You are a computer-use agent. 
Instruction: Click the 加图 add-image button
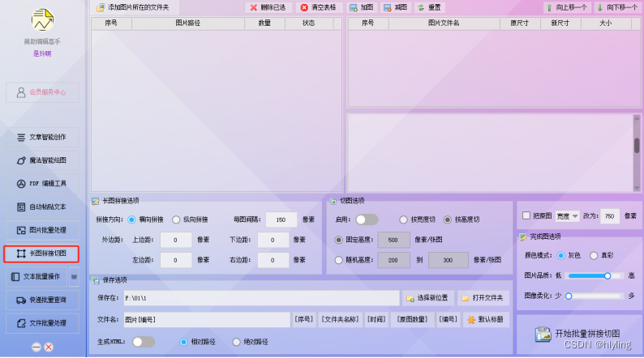click(362, 7)
